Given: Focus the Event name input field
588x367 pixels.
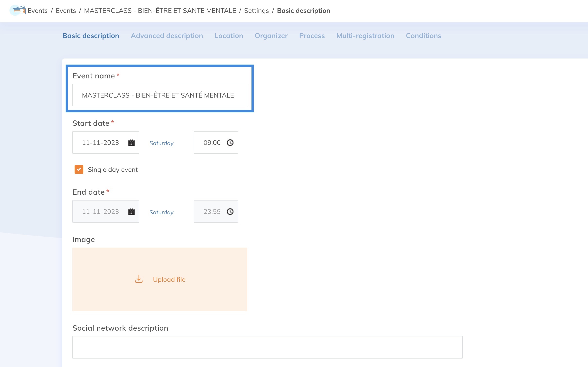Looking at the screenshot, I should pyautogui.click(x=160, y=95).
